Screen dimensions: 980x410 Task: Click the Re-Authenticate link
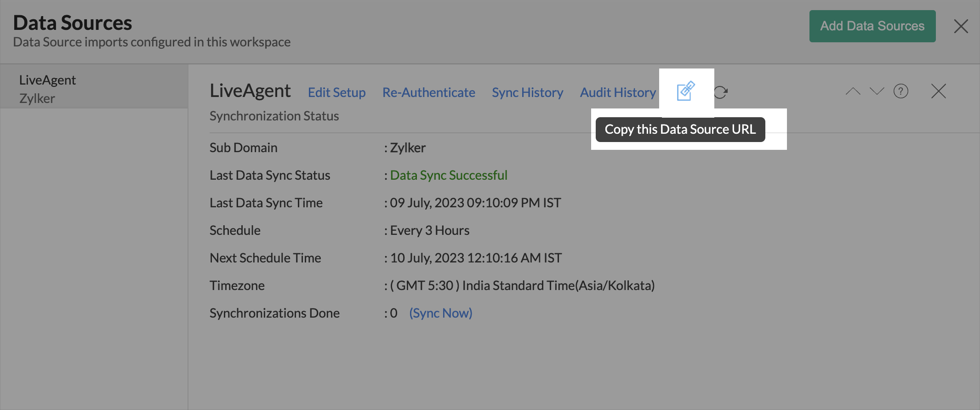point(428,92)
